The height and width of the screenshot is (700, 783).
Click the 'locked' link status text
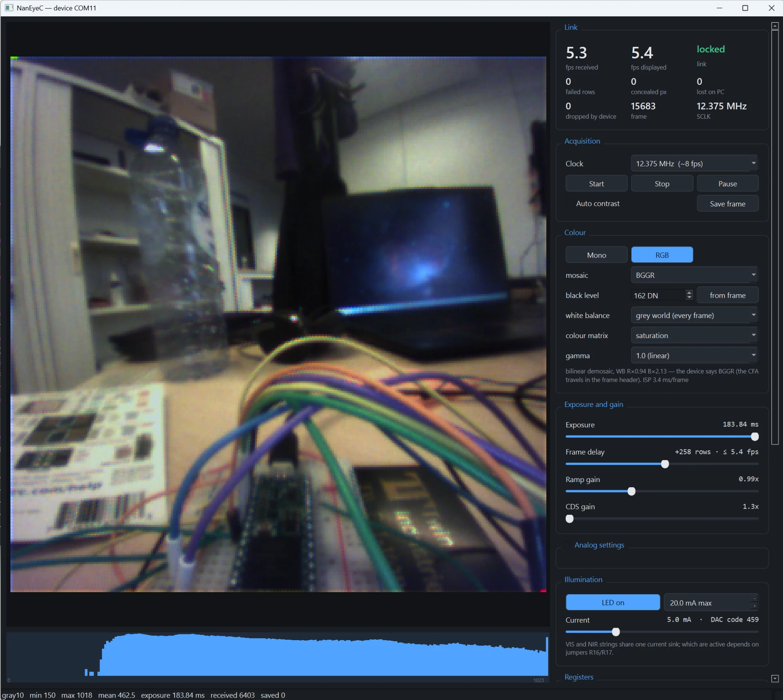[711, 49]
